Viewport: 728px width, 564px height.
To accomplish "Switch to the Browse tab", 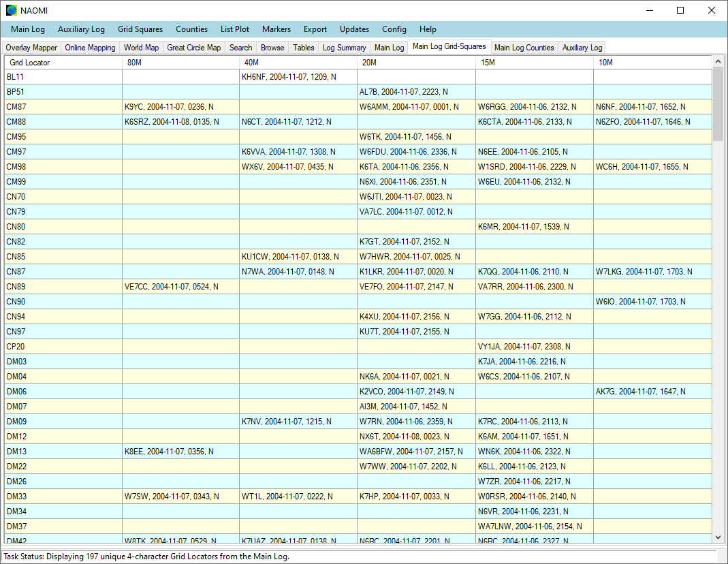I will (x=272, y=48).
